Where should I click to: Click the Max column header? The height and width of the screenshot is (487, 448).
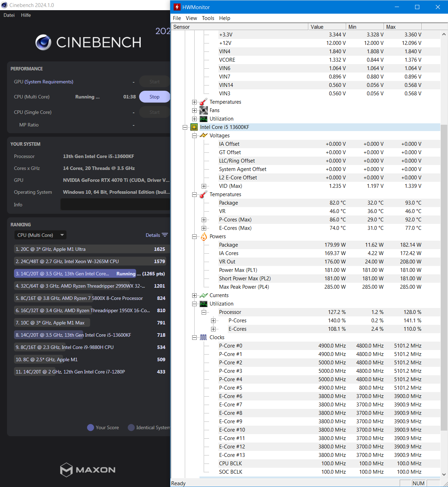[403, 27]
